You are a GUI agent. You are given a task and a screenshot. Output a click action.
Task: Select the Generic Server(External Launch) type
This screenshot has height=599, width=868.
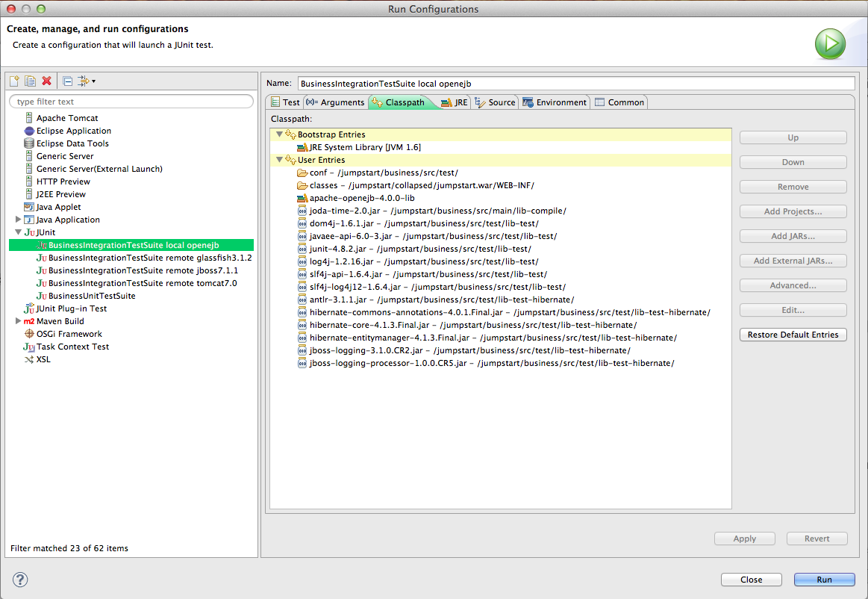click(93, 169)
